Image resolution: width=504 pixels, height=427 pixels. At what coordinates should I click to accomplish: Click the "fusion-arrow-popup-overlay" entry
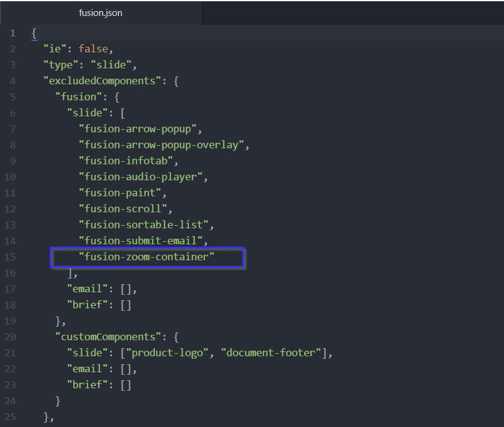(x=163, y=145)
